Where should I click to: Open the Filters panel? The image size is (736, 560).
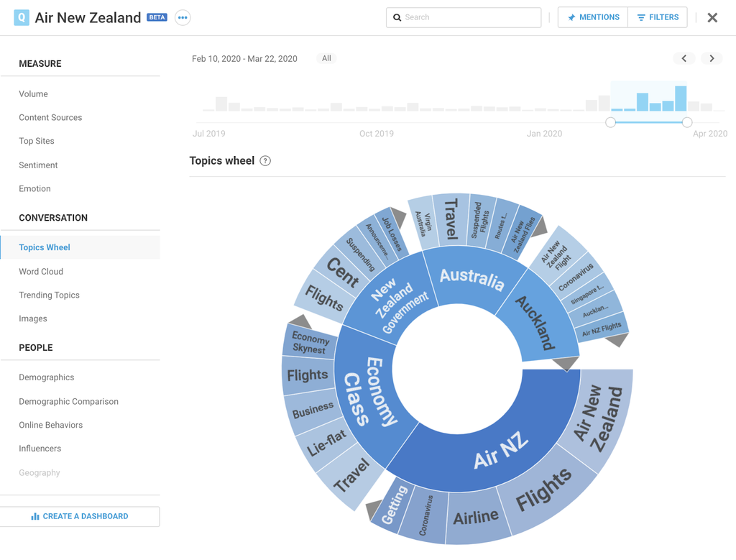click(658, 17)
